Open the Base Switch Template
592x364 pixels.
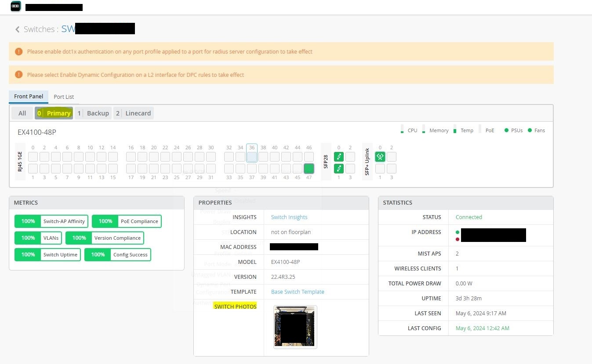[x=298, y=292]
